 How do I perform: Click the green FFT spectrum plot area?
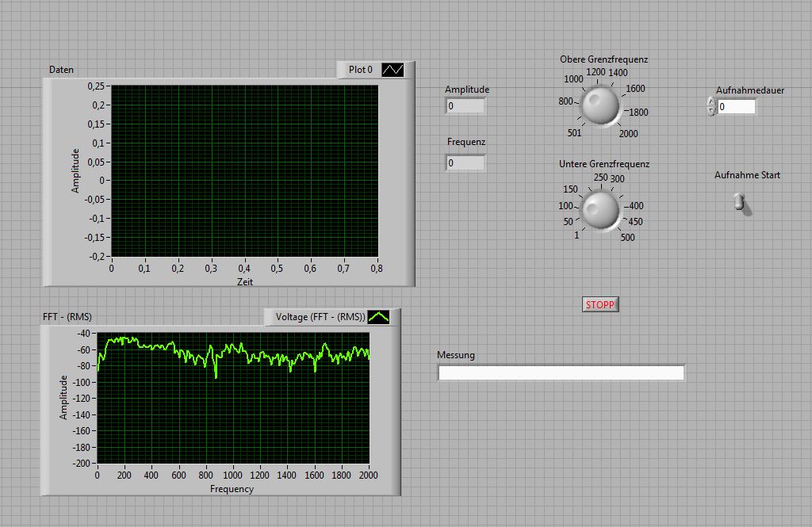coord(233,398)
